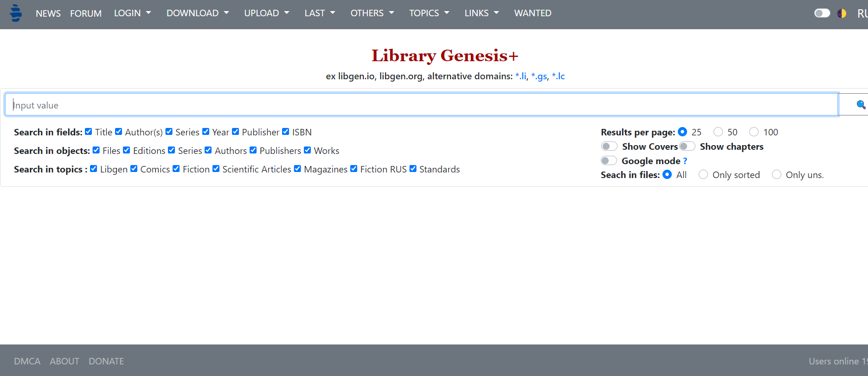
Task: Open the *.gs alternative domain link
Action: click(x=539, y=76)
